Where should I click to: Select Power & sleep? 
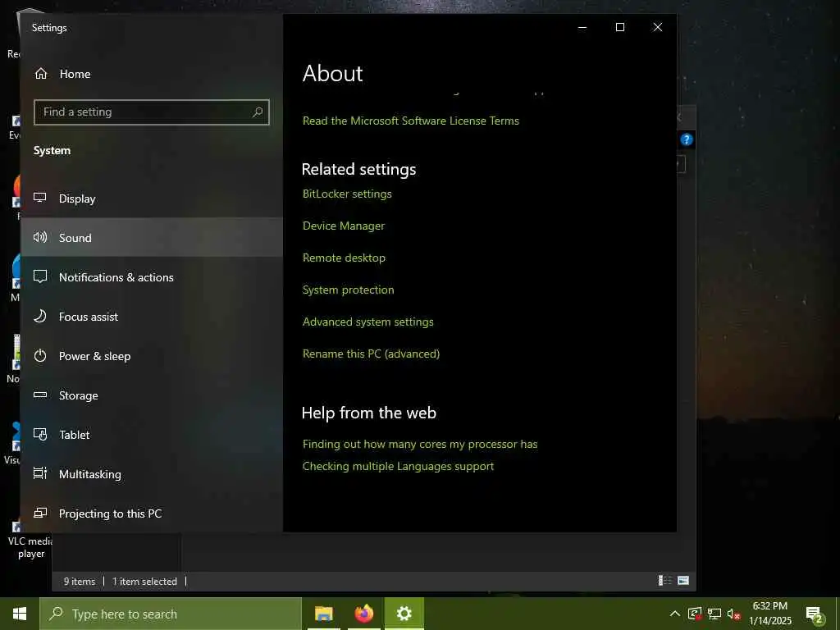[x=152, y=356]
